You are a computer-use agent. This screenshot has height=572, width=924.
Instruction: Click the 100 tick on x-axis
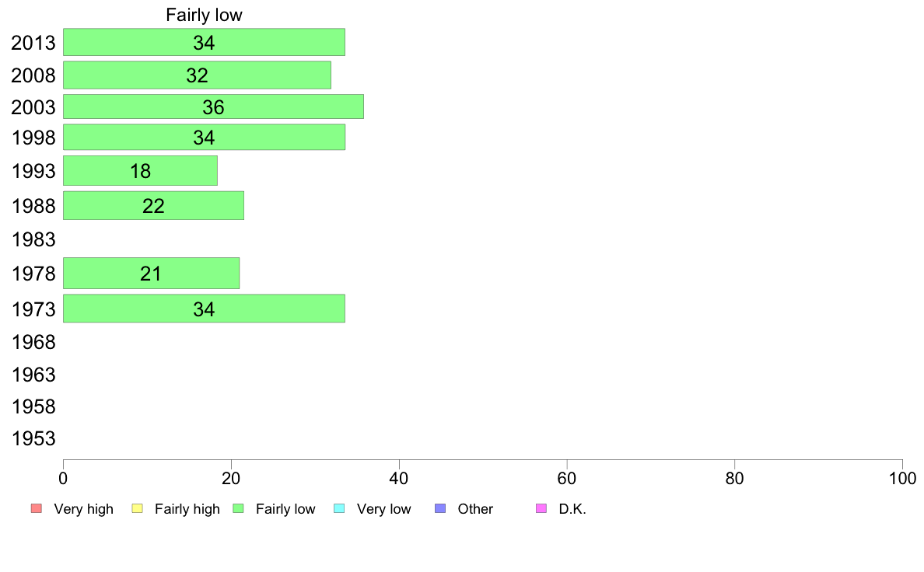[x=902, y=478]
